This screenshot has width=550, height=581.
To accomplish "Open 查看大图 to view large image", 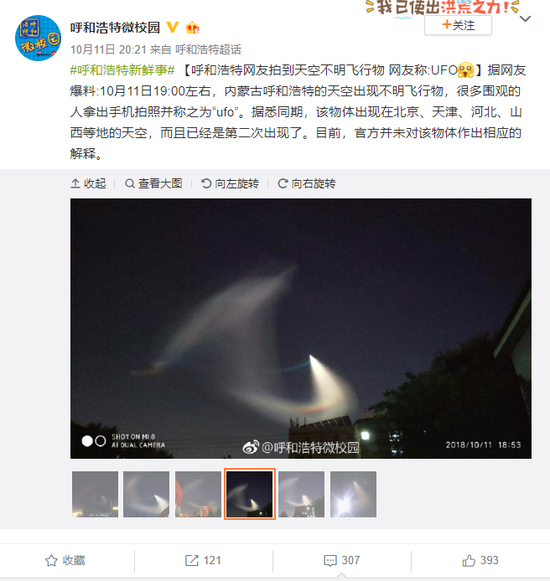I will coord(154,183).
